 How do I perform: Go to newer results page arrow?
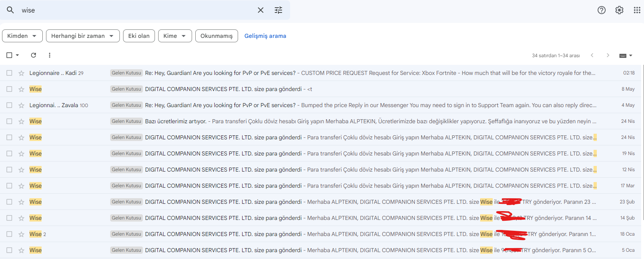coord(592,55)
